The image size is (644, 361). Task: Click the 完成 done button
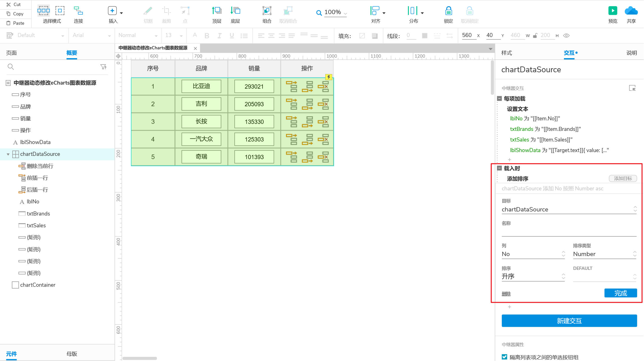click(x=621, y=293)
